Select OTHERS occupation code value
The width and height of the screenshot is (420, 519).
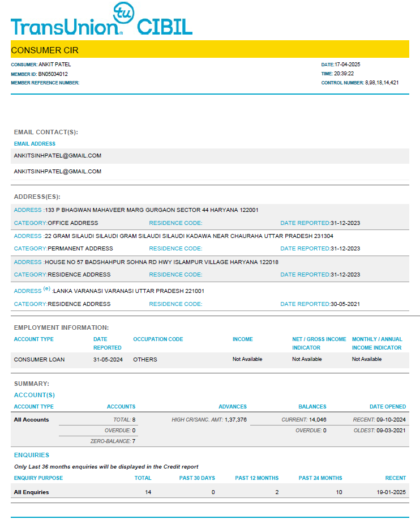pos(145,359)
